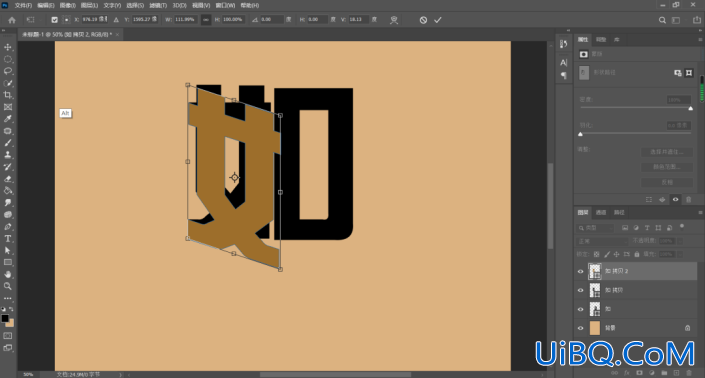This screenshot has height=378, width=705.
Task: Open the workspace switcher dropdown
Action: click(x=676, y=20)
